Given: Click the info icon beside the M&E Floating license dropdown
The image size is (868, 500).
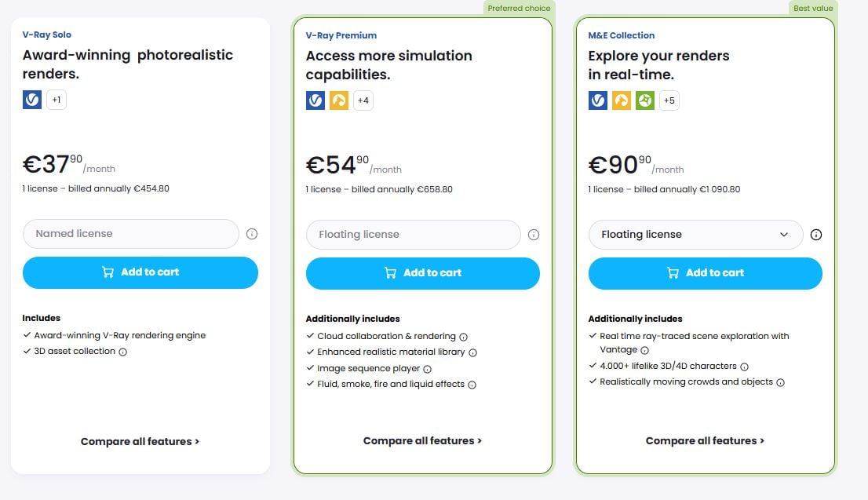Looking at the screenshot, I should (x=816, y=235).
